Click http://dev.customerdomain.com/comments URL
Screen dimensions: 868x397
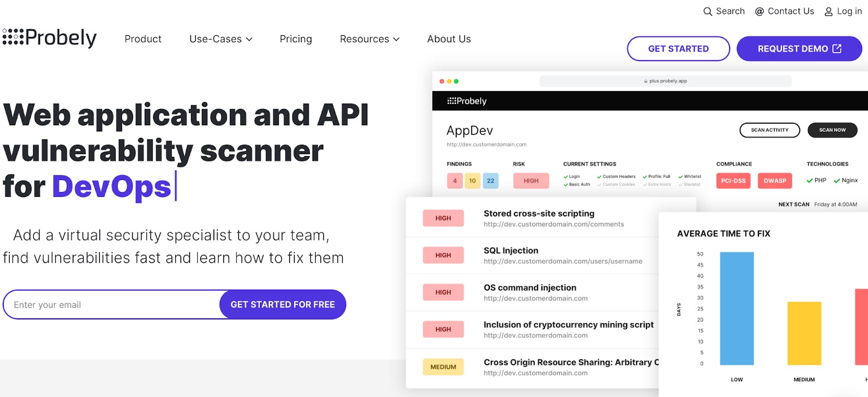tap(554, 225)
